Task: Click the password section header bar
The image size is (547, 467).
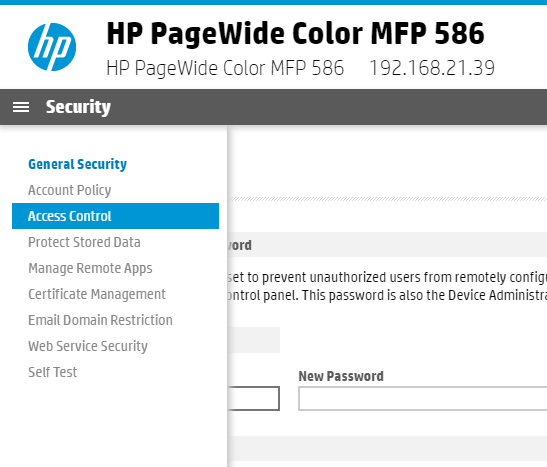Action: pyautogui.click(x=388, y=244)
